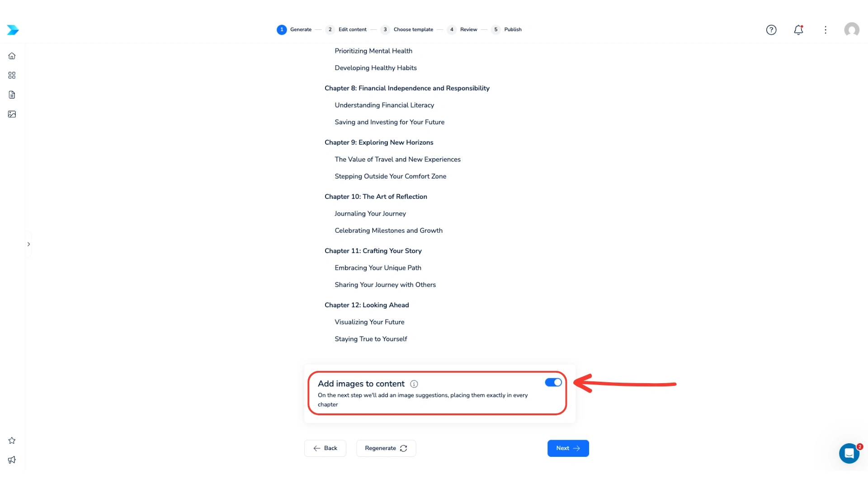Click the Back button
Screen dimensions: 868x488
click(325, 448)
